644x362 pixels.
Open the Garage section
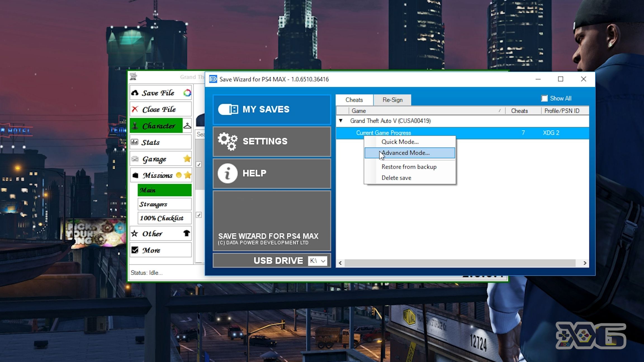point(161,159)
